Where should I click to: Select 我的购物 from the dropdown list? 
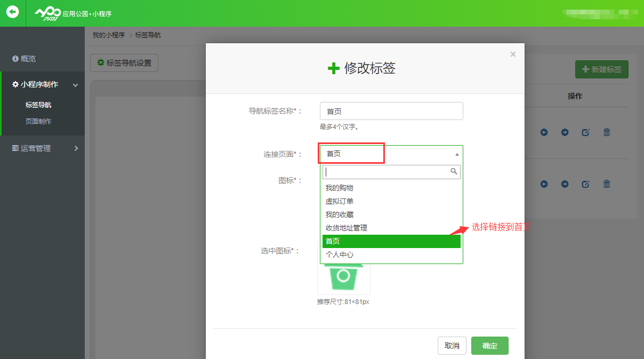340,188
